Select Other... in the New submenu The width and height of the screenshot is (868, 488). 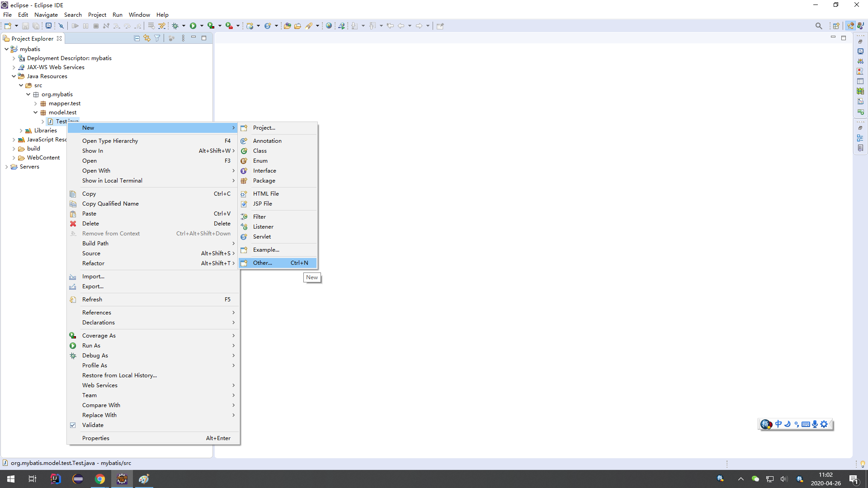pyautogui.click(x=263, y=263)
